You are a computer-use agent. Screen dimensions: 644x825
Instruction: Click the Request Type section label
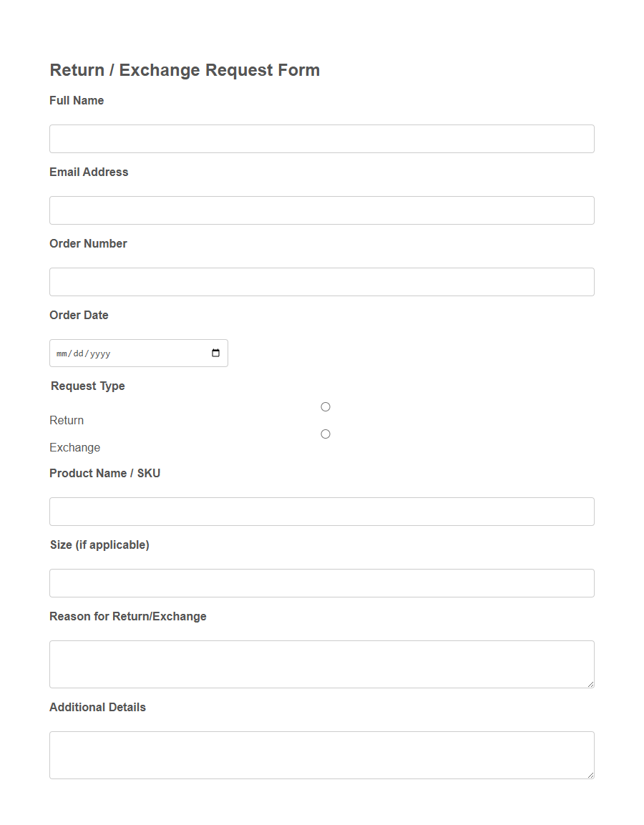click(x=87, y=386)
